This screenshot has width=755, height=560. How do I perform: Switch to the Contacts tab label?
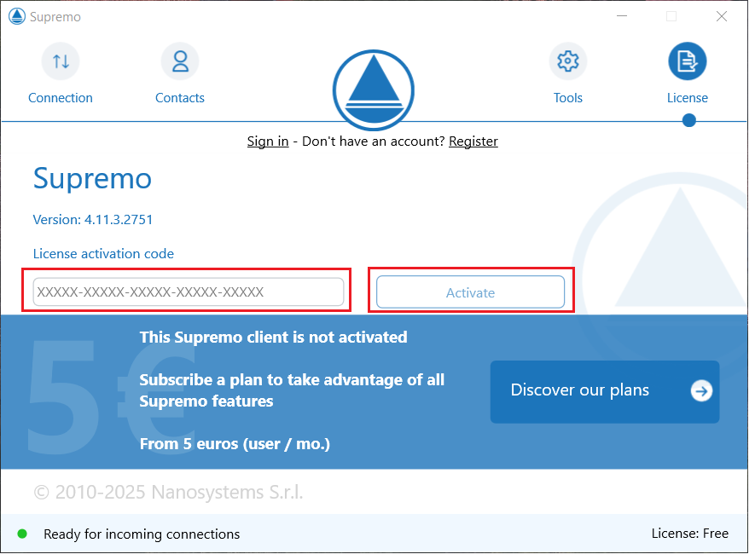[180, 98]
